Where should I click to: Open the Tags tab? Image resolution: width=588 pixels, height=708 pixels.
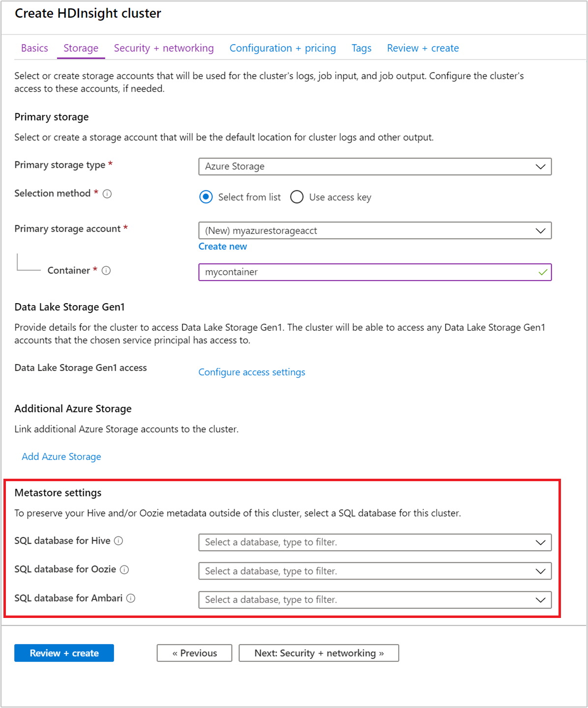click(x=361, y=48)
